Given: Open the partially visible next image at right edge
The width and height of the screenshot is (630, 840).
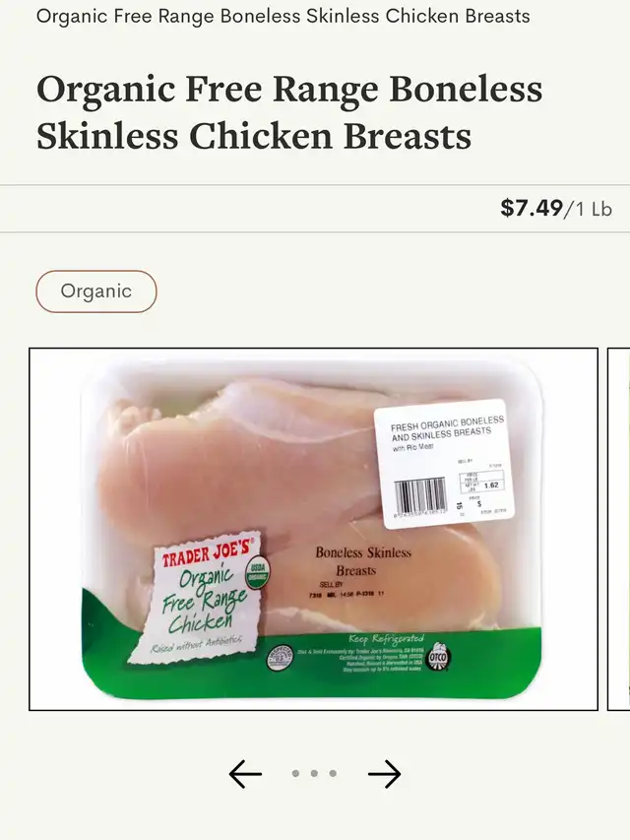Looking at the screenshot, I should pyautogui.click(x=619, y=529).
